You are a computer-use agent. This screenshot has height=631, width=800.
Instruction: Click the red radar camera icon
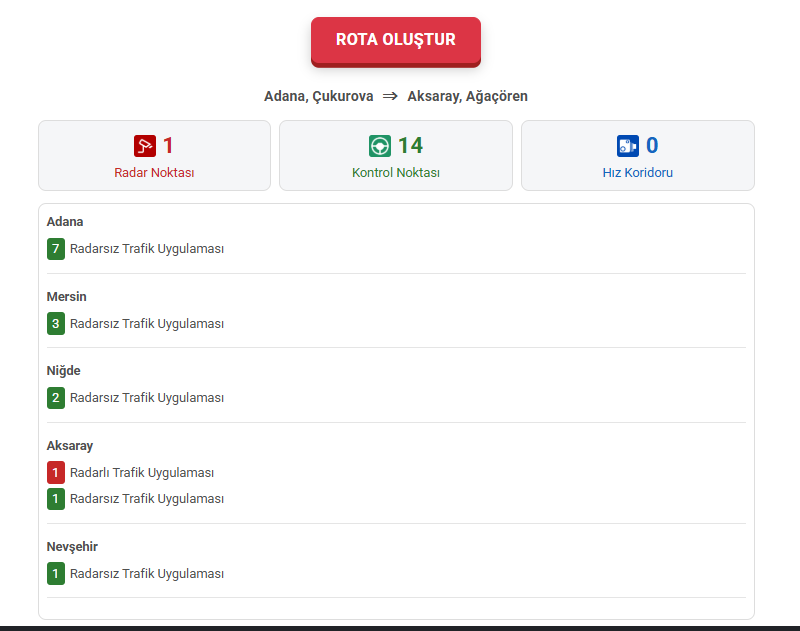click(145, 146)
